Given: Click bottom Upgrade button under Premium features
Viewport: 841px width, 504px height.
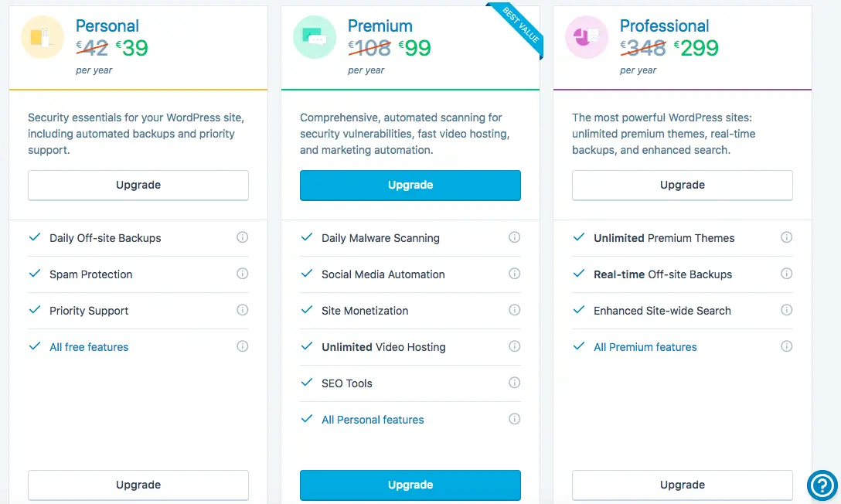Looking at the screenshot, I should pos(410,485).
